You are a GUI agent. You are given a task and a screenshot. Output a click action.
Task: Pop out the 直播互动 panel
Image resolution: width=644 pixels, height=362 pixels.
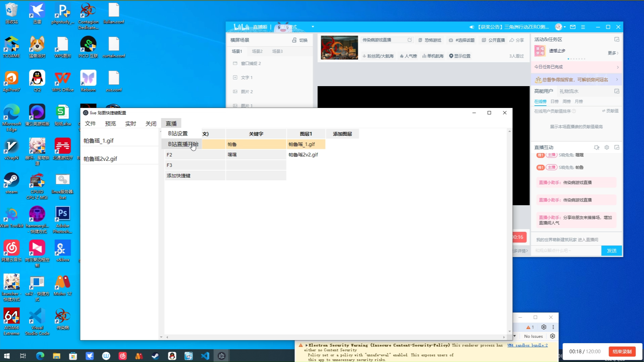click(x=617, y=147)
